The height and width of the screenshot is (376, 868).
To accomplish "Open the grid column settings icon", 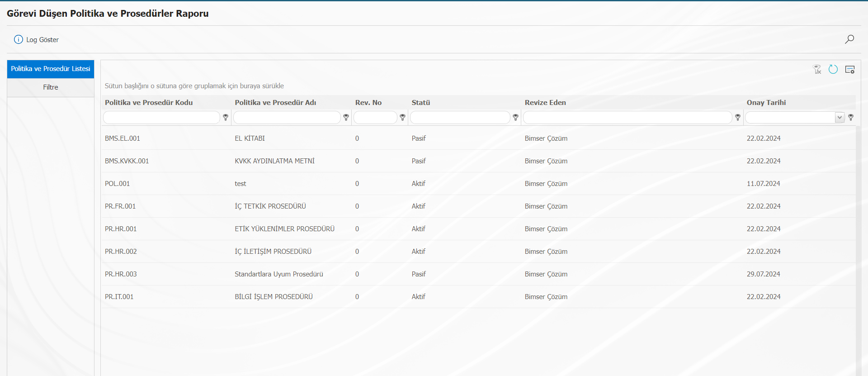I will (850, 69).
